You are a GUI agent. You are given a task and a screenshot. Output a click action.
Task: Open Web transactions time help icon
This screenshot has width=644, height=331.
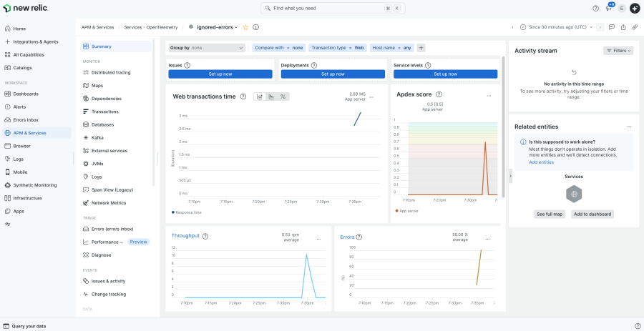click(x=243, y=97)
